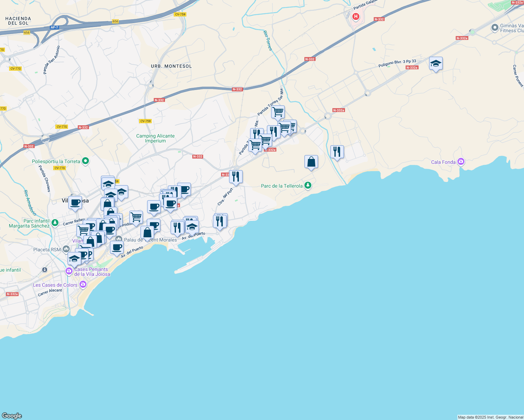This screenshot has width=524, height=420.
Task: Select the graduation cap marker near Polígono Blvr. 3 Pp 33
Action: tap(435, 64)
